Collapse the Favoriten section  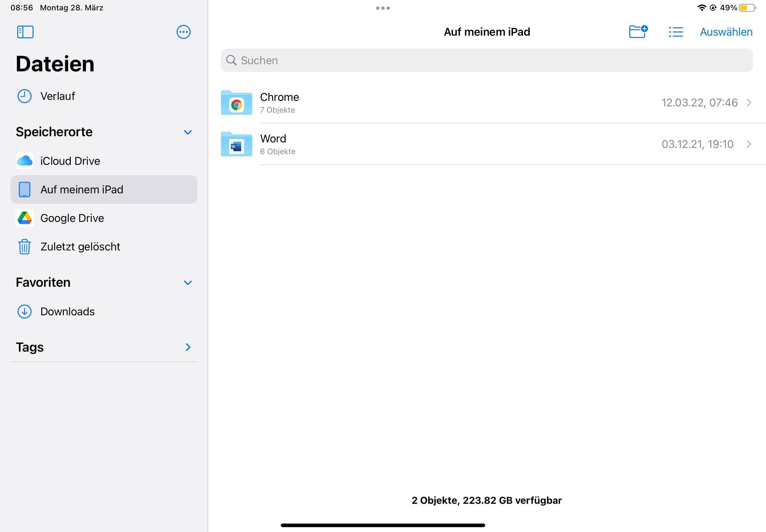pyautogui.click(x=188, y=283)
